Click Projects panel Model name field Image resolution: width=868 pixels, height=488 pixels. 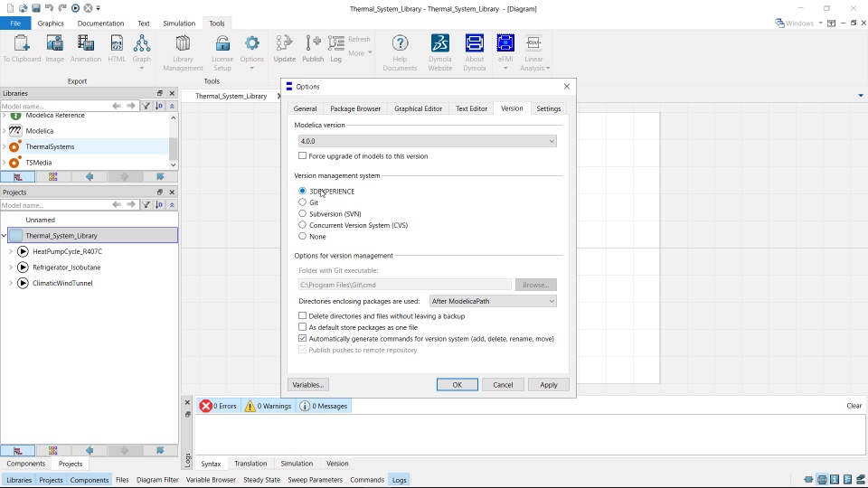[x=54, y=205]
